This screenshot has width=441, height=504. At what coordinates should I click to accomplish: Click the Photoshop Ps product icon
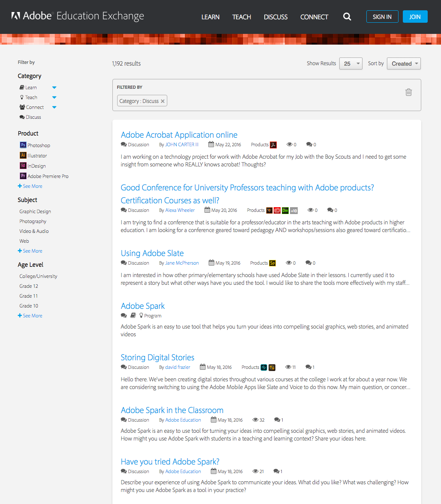(x=23, y=145)
